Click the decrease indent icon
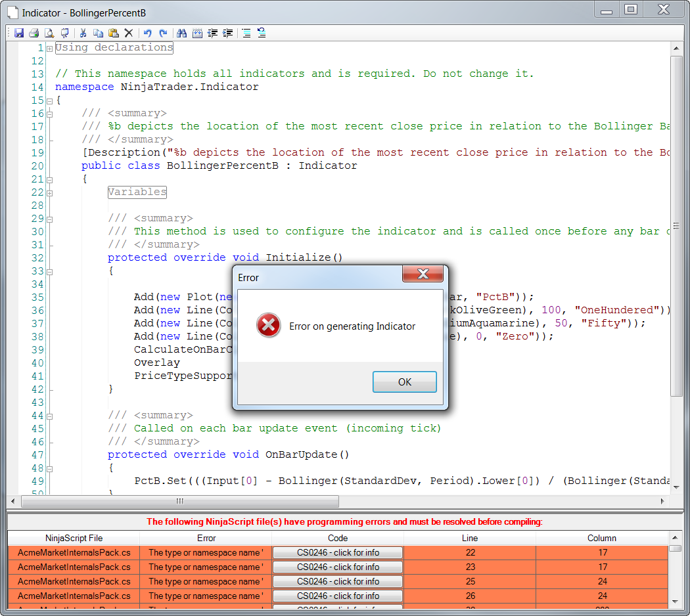The height and width of the screenshot is (616, 690). [212, 33]
